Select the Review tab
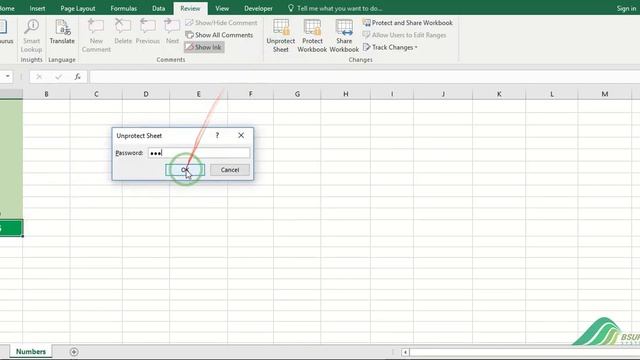The width and height of the screenshot is (640, 360). [190, 8]
